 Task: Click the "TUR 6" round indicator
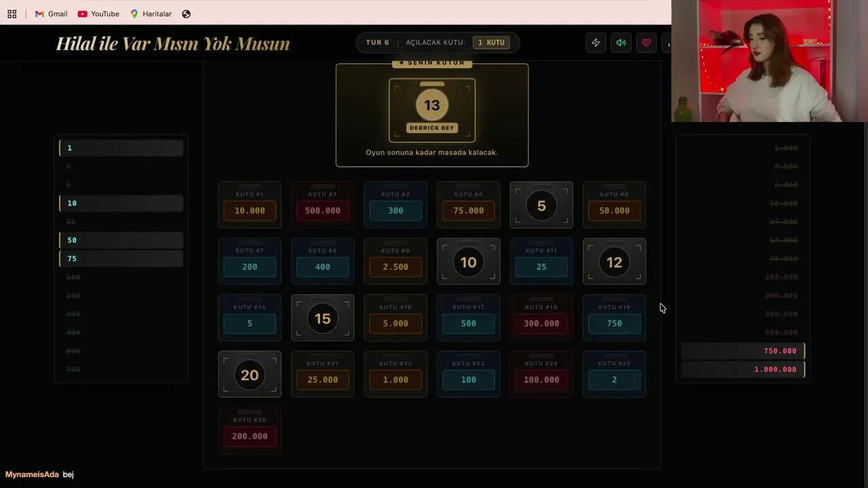coord(378,43)
